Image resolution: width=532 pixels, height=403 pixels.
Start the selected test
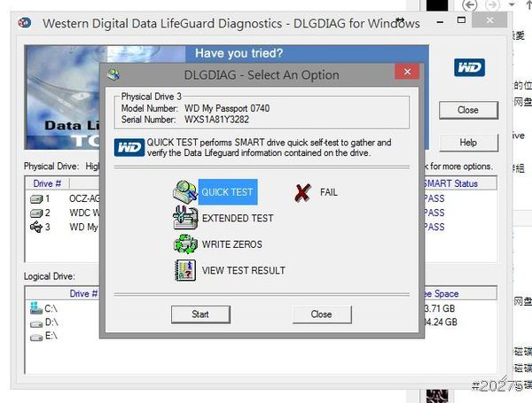click(x=200, y=314)
